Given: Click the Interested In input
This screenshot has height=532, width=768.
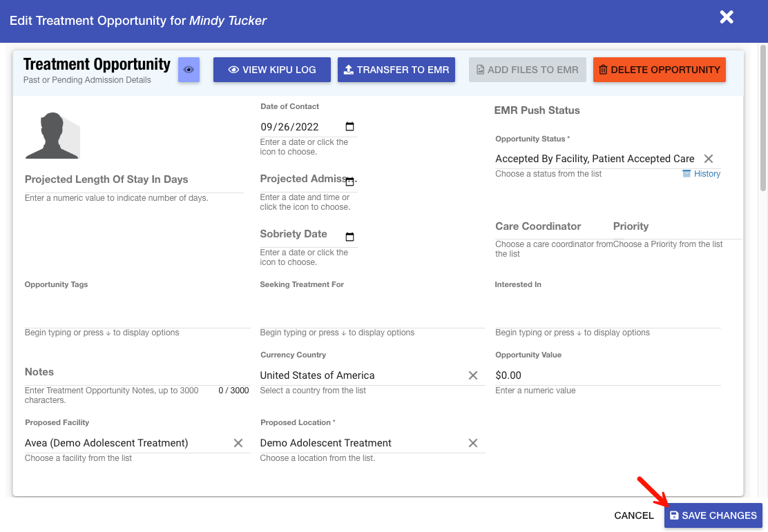Looking at the screenshot, I should point(608,311).
